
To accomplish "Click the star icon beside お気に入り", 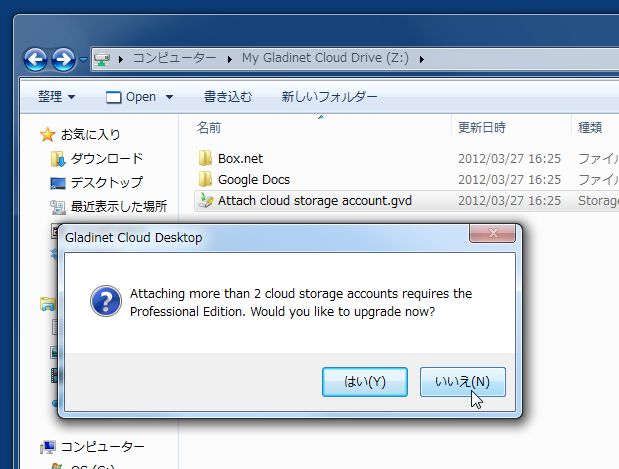I will point(47,135).
